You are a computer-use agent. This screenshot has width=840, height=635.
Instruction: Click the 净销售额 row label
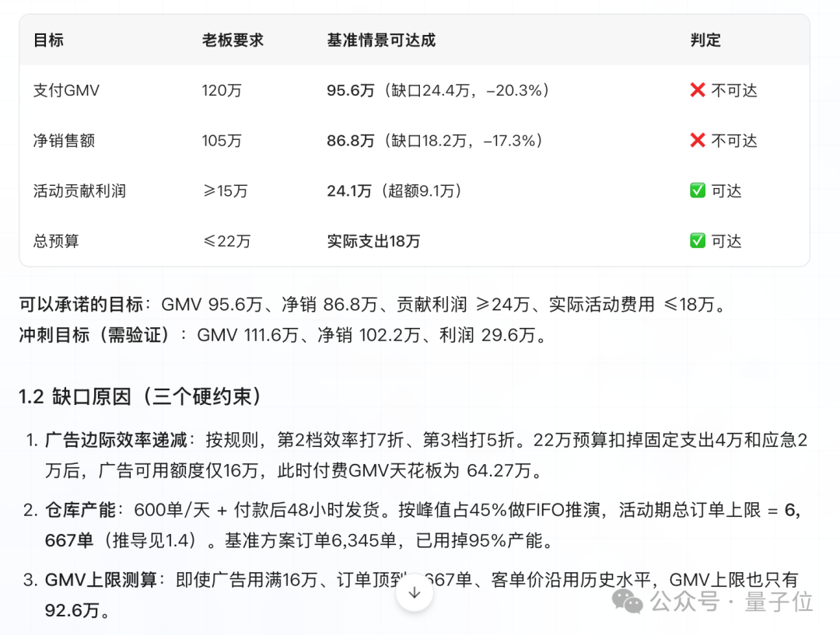point(64,141)
